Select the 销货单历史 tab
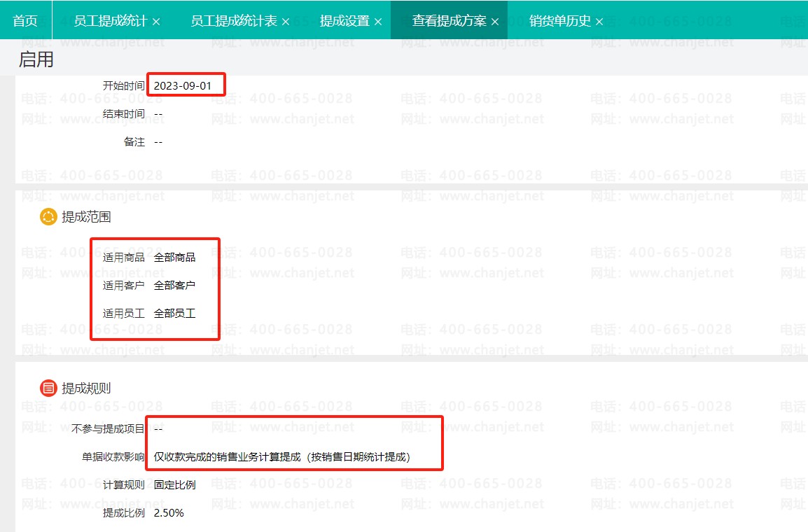This screenshot has height=532, width=808. [560, 21]
